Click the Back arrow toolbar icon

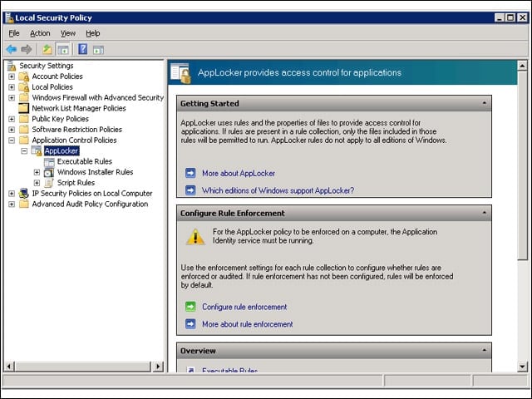point(12,50)
